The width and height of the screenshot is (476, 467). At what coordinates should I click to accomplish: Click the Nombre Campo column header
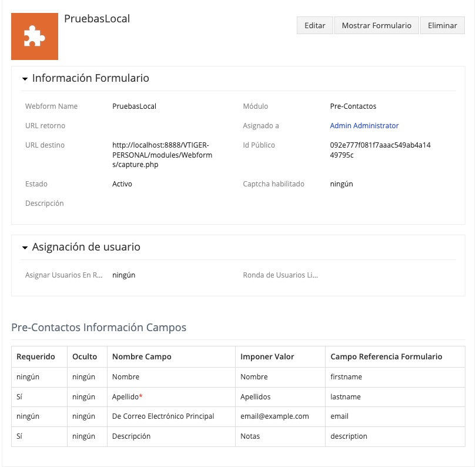(142, 356)
